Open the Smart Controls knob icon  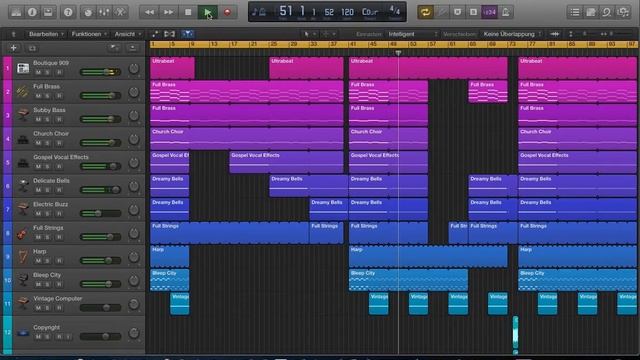(x=88, y=12)
